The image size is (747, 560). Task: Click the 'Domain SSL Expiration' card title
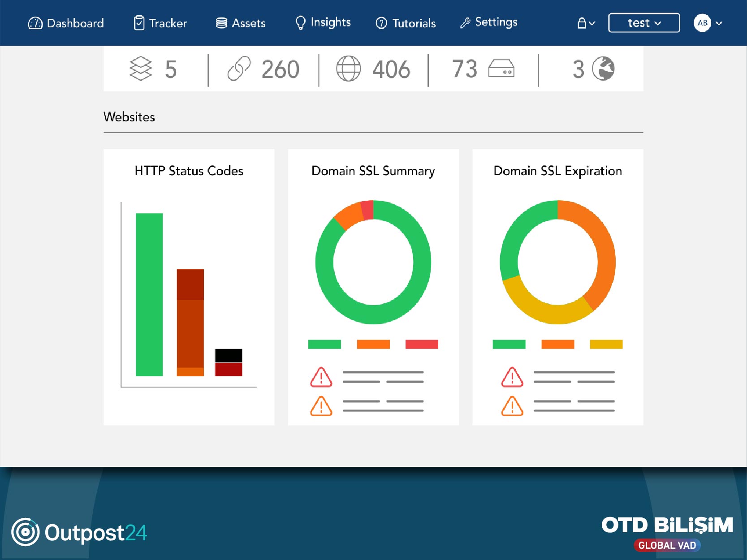(557, 171)
